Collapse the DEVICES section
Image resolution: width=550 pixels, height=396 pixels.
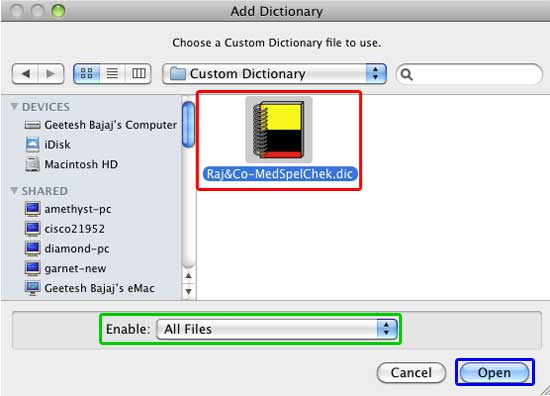tap(14, 106)
